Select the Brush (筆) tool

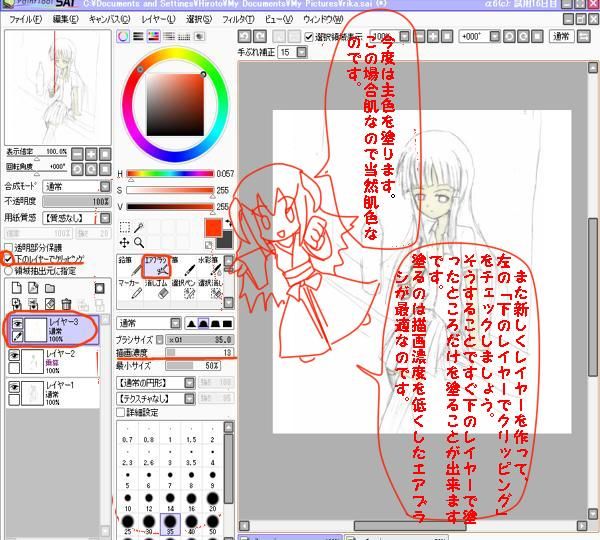click(x=183, y=266)
